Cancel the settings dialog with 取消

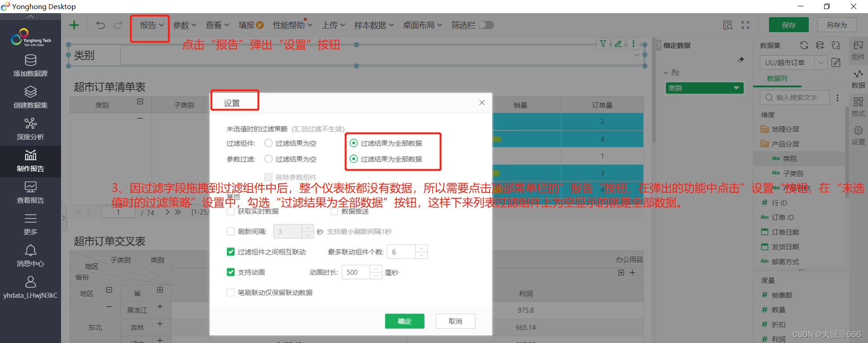click(455, 321)
